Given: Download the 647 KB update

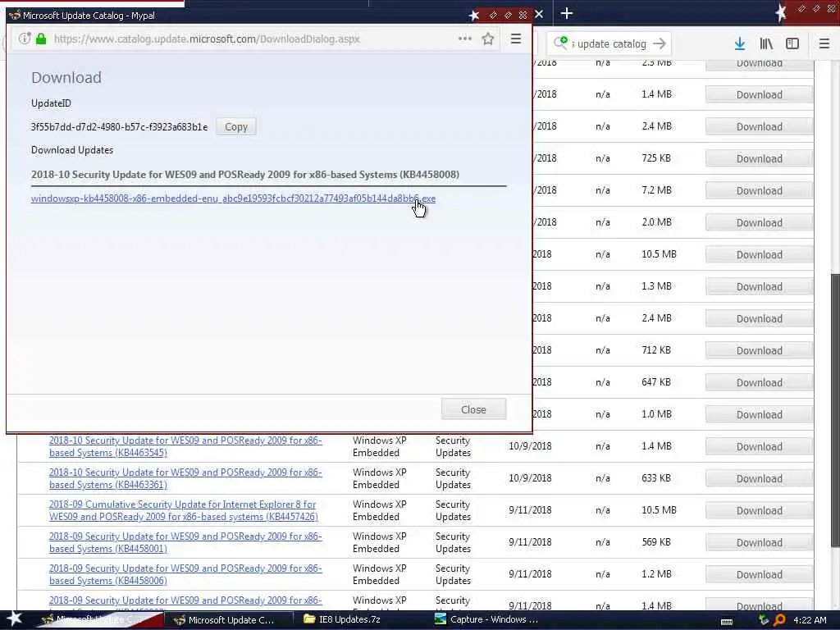Looking at the screenshot, I should pos(759,382).
